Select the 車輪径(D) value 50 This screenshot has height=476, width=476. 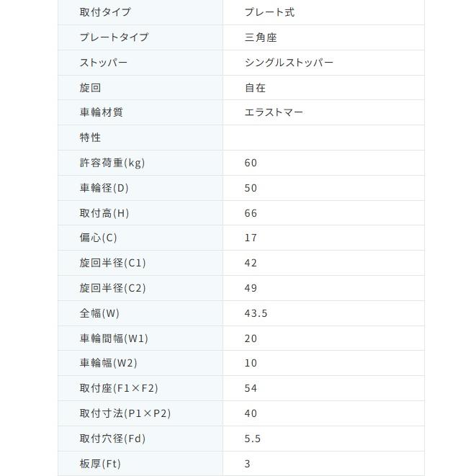tap(251, 188)
